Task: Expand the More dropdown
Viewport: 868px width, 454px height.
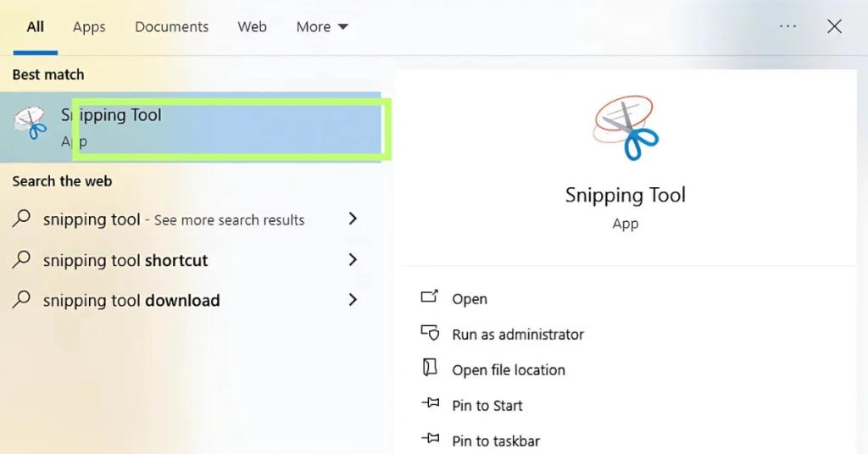Action: 321,26
